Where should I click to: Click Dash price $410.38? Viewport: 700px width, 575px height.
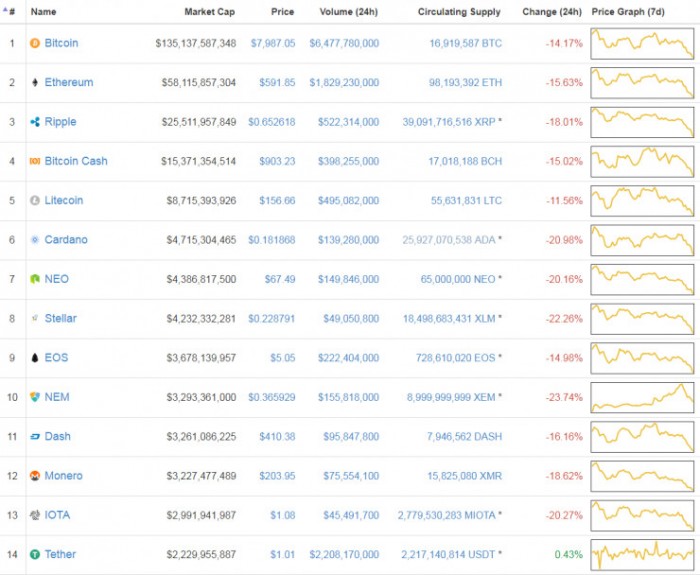[277, 436]
